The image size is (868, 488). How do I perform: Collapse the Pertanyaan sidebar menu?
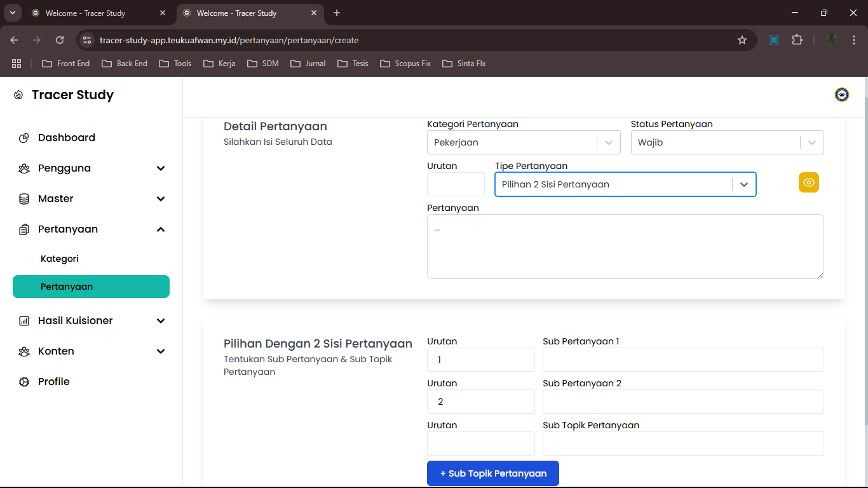(x=161, y=229)
